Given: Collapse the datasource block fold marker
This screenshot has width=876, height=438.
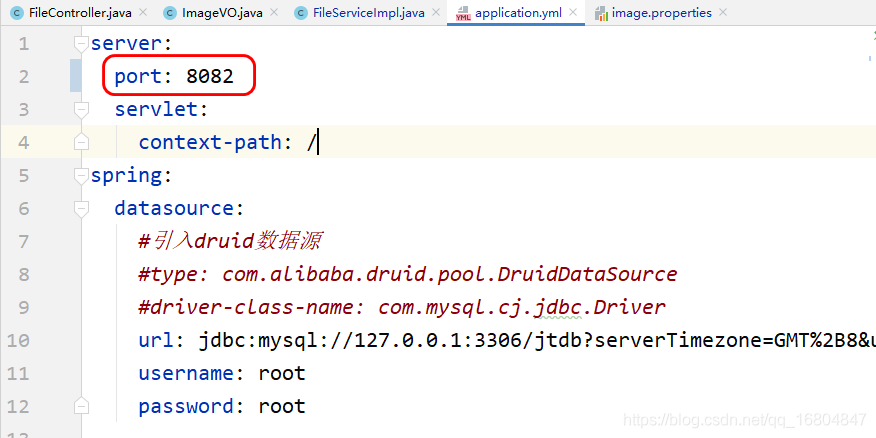Looking at the screenshot, I should click(x=82, y=208).
